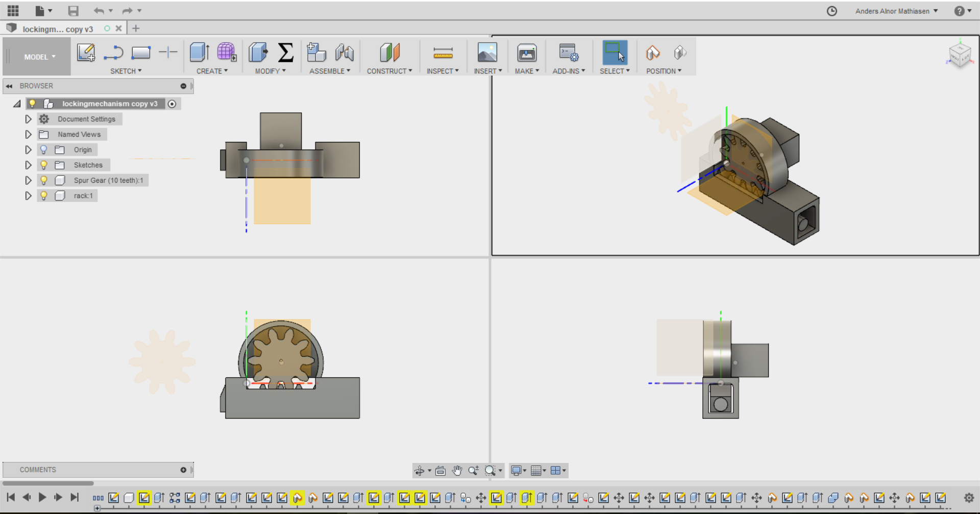This screenshot has width=980, height=514.
Task: Expand the Named Views folder
Action: tap(28, 134)
